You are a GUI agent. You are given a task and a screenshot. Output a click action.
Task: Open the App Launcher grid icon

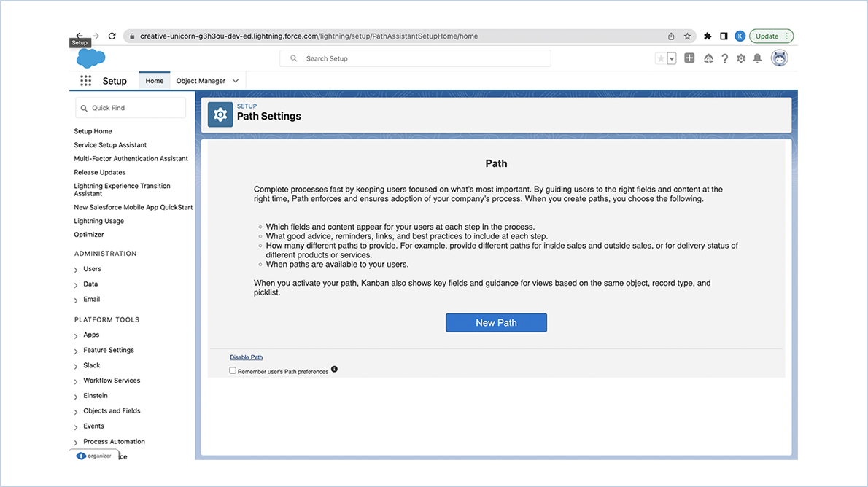pos(85,80)
